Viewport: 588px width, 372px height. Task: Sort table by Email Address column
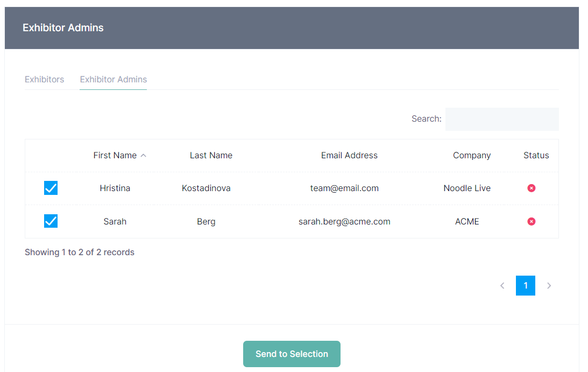[x=349, y=156]
